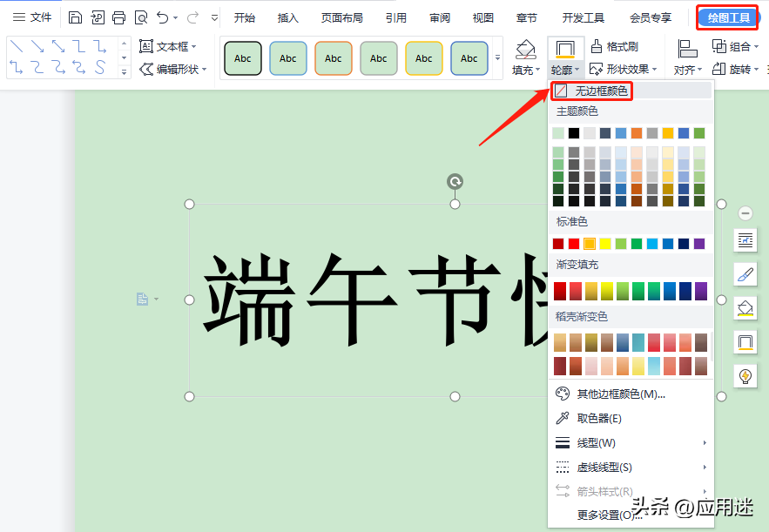This screenshot has width=769, height=532.
Task: Select the double-arrow line shape
Action: click(x=58, y=46)
